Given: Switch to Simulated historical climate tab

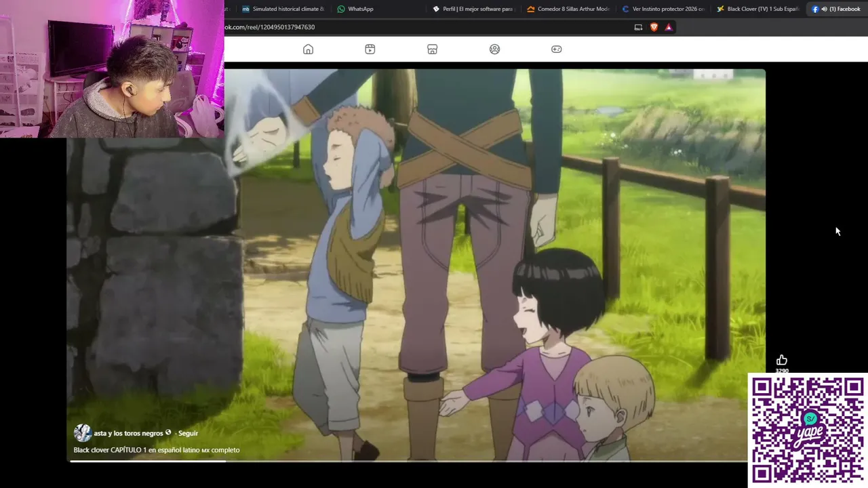Looking at the screenshot, I should [283, 9].
